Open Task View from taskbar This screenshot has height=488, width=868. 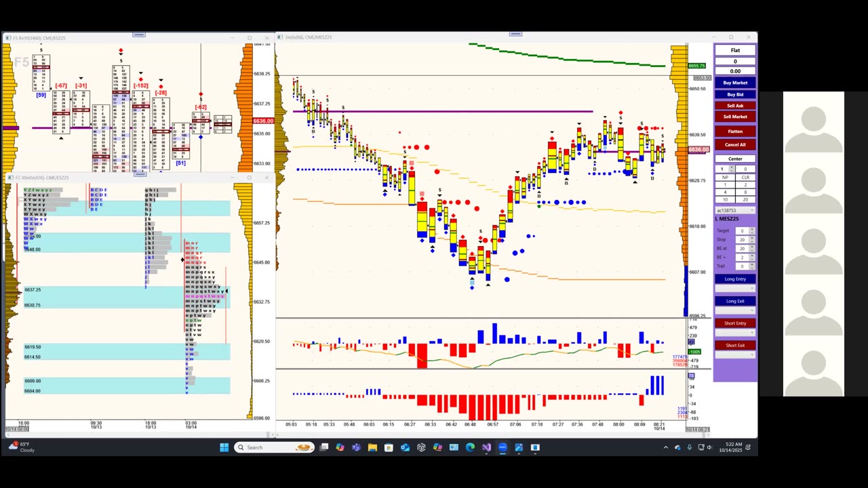[x=324, y=447]
